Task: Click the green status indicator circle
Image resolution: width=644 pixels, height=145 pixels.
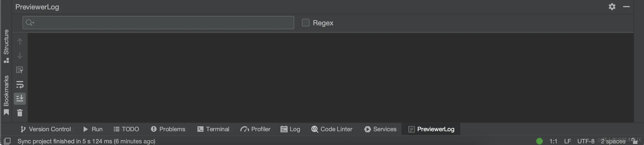Action: point(540,141)
